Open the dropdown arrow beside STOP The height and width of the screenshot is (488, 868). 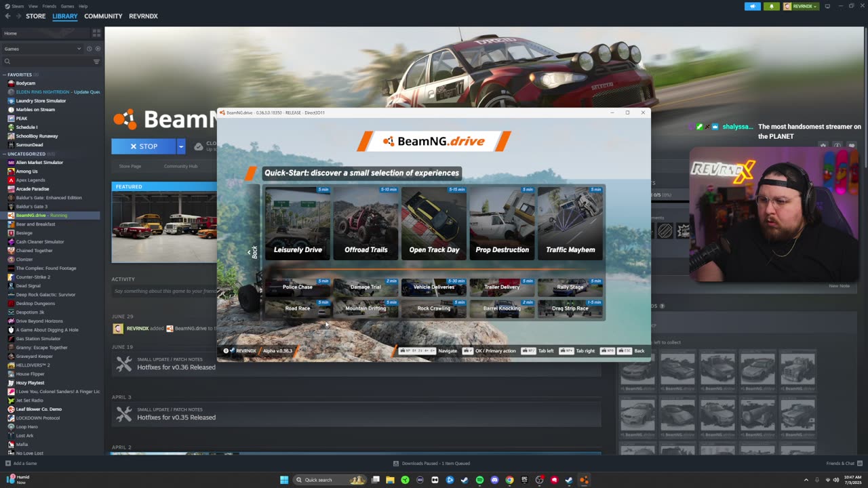point(181,146)
